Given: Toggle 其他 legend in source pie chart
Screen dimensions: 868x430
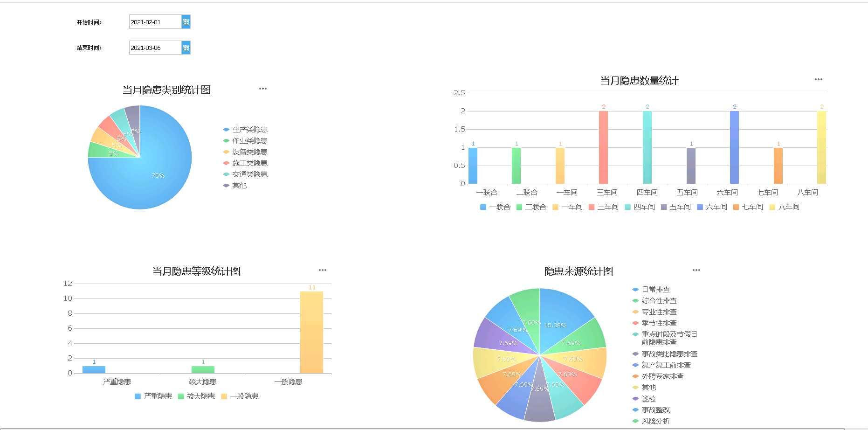Looking at the screenshot, I should 644,388.
